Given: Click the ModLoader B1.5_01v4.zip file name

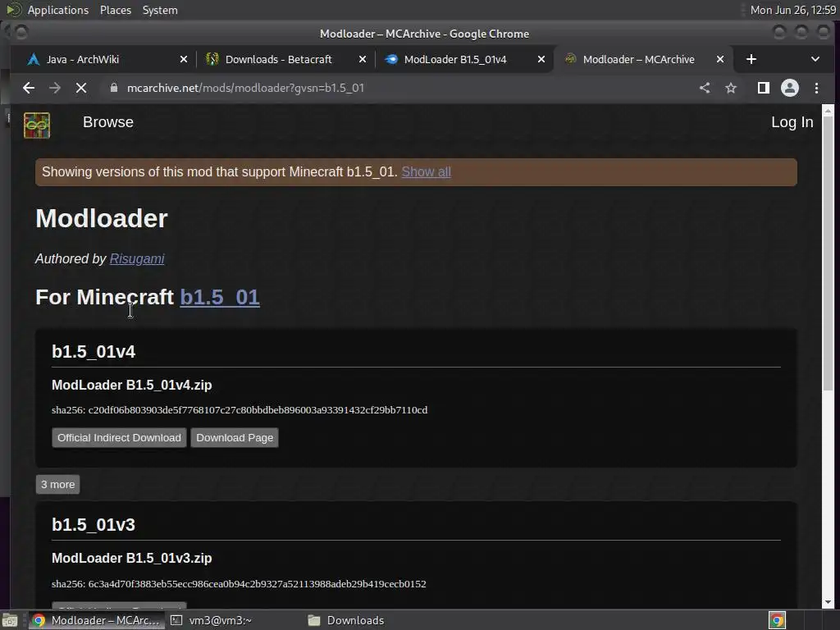Looking at the screenshot, I should click(x=132, y=386).
